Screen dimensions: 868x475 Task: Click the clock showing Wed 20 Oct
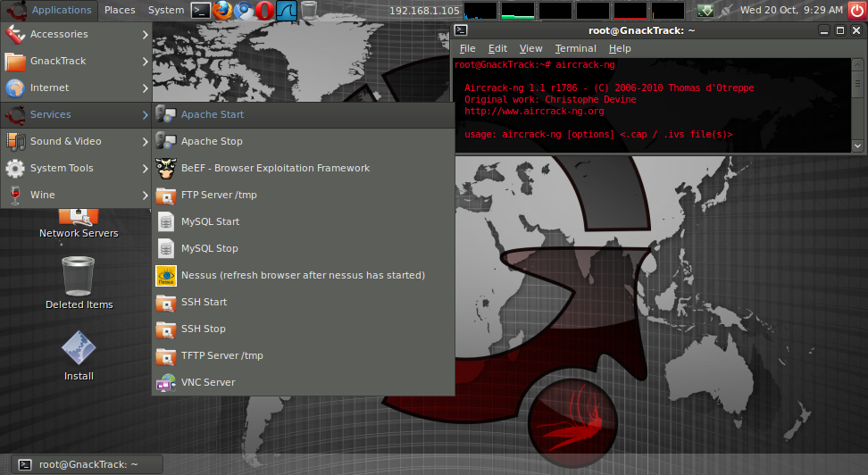pyautogui.click(x=791, y=10)
